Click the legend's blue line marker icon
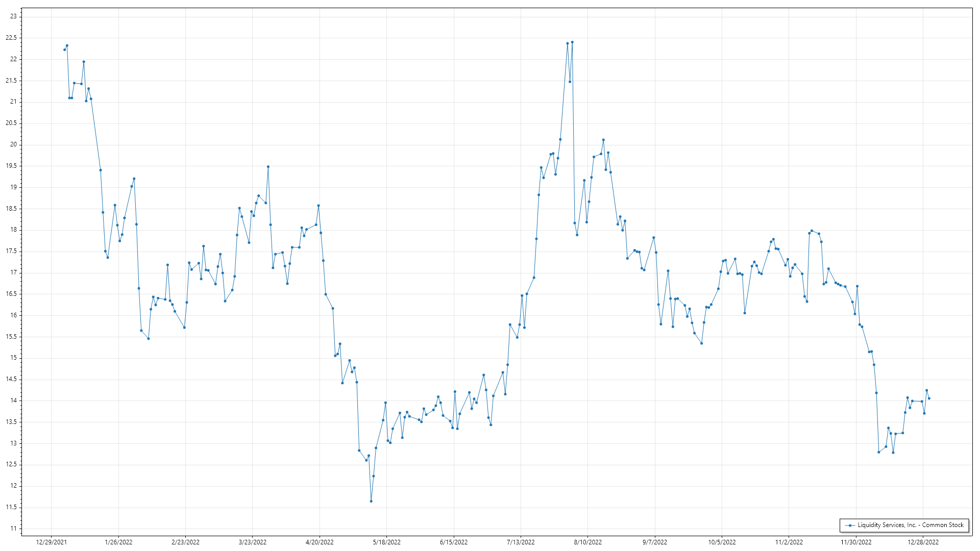The width and height of the screenshot is (980, 551). click(850, 525)
